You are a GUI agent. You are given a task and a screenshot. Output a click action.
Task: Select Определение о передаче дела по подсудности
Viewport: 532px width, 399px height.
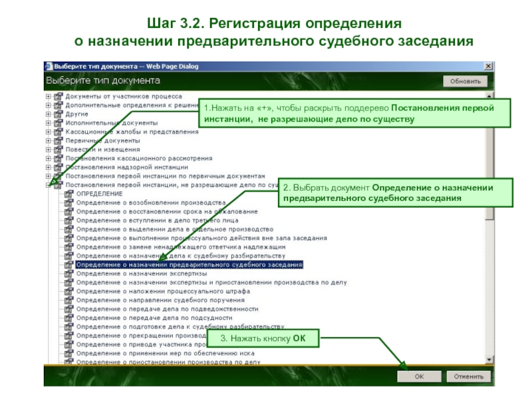[x=154, y=318]
